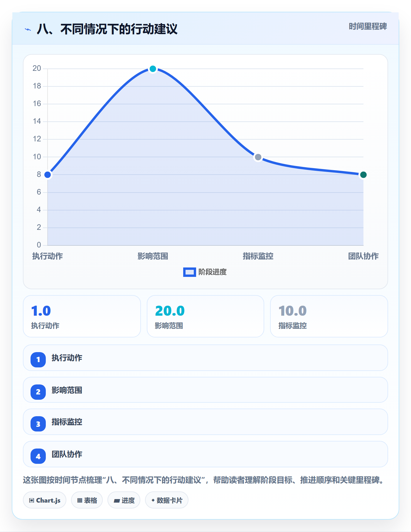
Task: Click the blue data point at value 8 for 执行动作
Action: coord(48,175)
